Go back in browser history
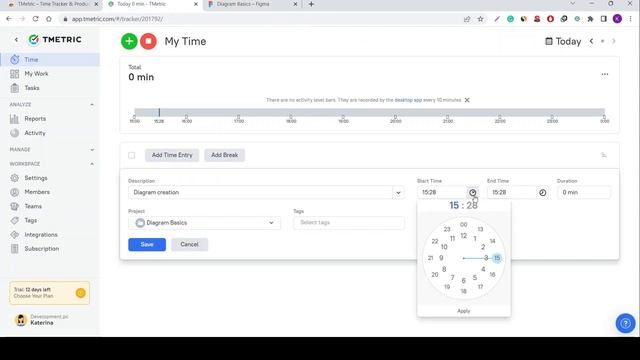Viewport: 640px width, 360px height. (9, 19)
